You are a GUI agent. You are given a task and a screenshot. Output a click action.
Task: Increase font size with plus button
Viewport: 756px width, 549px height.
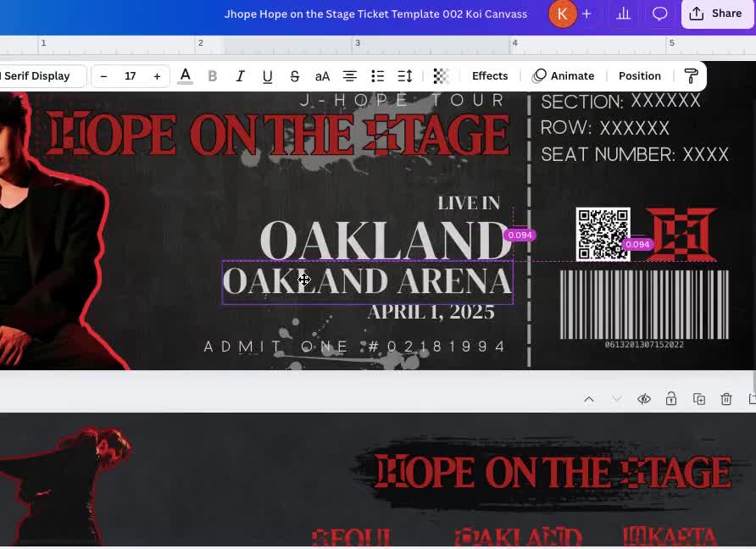click(157, 76)
